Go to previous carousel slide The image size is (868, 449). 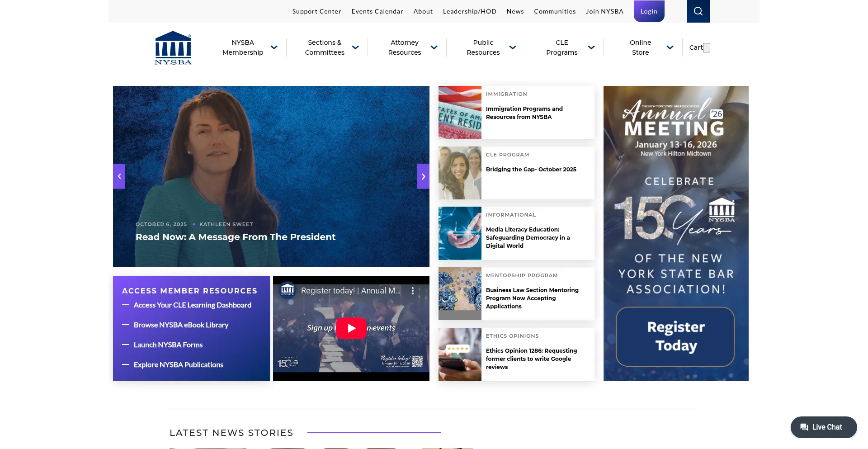click(x=119, y=176)
